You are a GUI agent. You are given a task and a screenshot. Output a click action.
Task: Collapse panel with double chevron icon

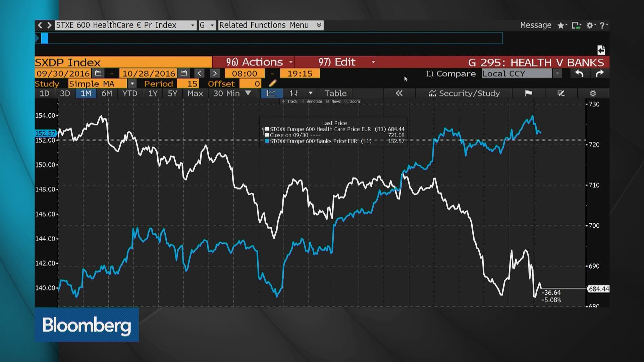pyautogui.click(x=399, y=93)
